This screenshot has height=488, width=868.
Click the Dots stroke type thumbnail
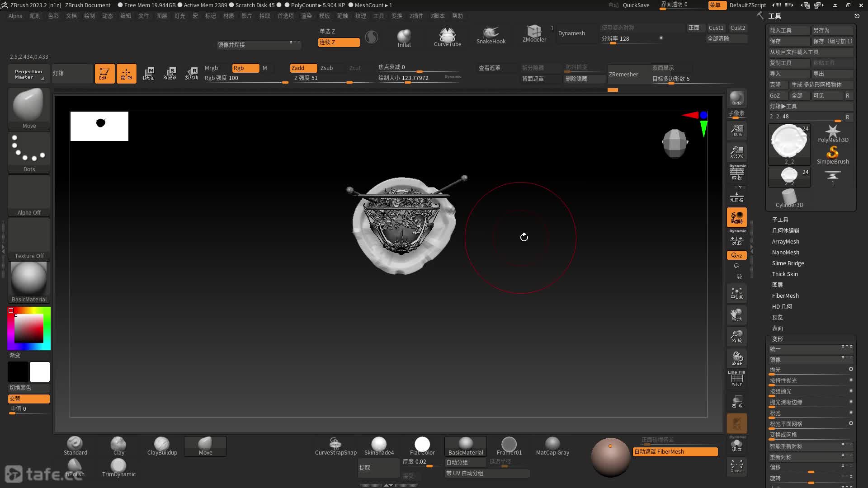tap(29, 152)
